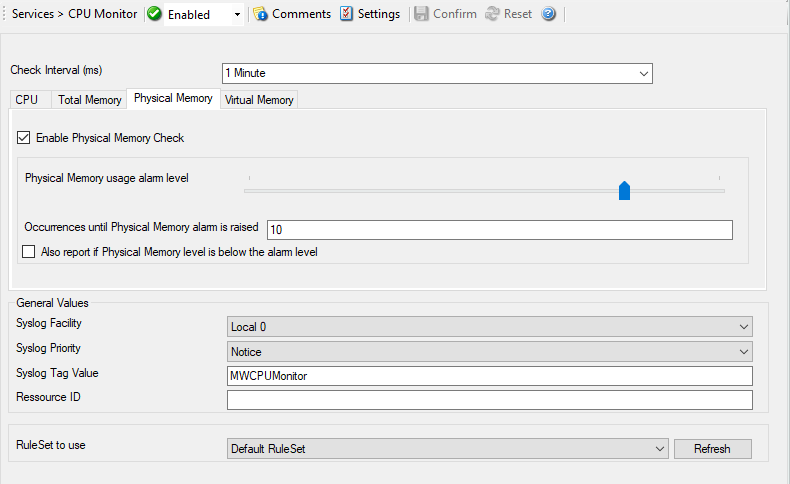Viewport: 790px width, 484px height.
Task: Click the Physical Memory alarm level slider handle
Action: [x=624, y=191]
